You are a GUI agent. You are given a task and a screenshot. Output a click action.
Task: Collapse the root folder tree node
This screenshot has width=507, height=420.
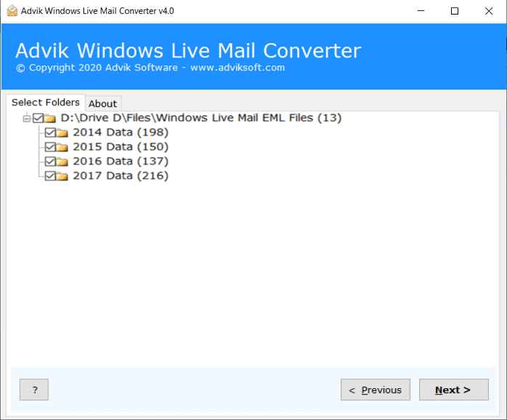pyautogui.click(x=27, y=118)
